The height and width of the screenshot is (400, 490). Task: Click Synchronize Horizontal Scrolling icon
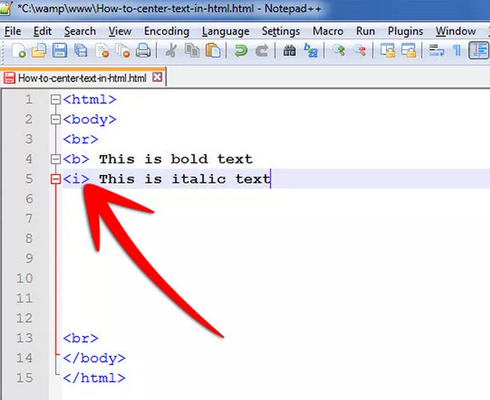click(409, 51)
